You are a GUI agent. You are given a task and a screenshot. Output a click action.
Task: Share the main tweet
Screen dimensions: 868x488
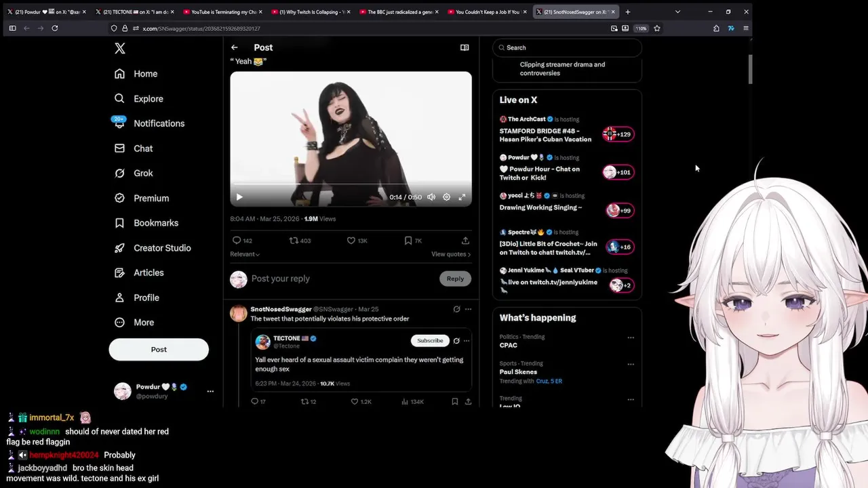[x=465, y=241]
